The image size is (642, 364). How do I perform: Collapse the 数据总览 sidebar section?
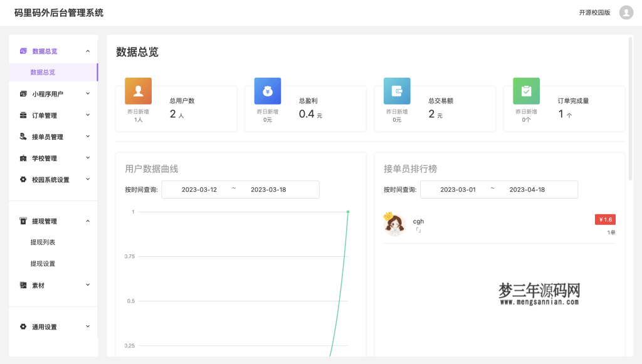click(88, 51)
